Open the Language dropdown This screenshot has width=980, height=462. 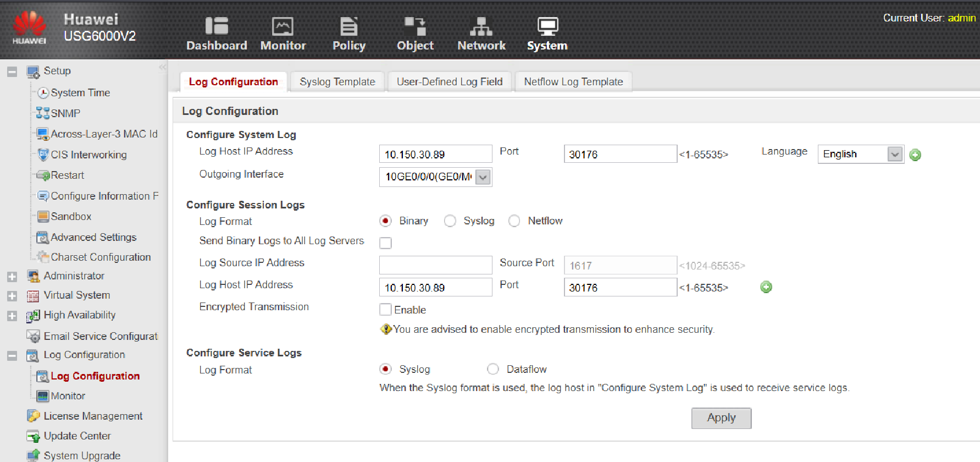[x=895, y=155]
